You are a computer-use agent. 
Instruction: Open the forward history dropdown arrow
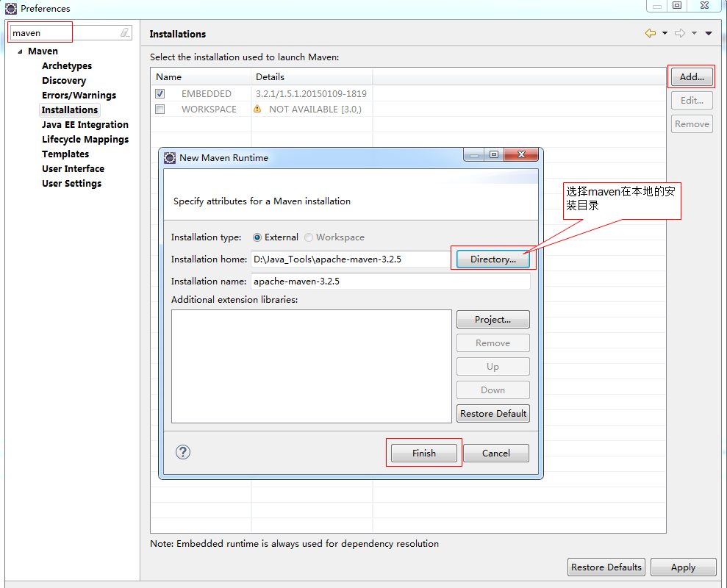click(694, 33)
